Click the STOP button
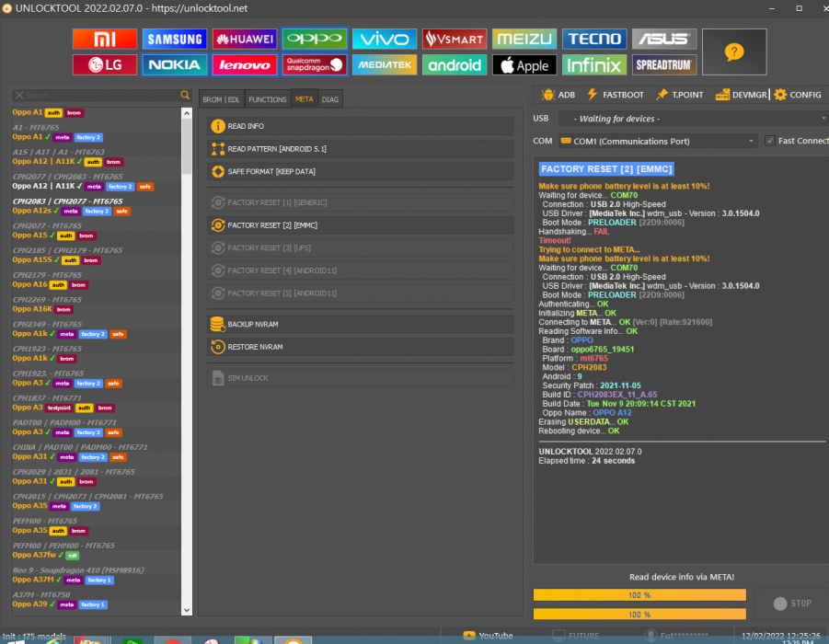 (x=791, y=604)
